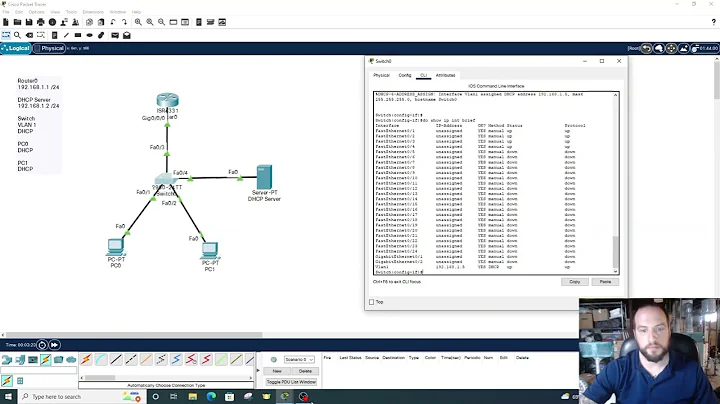Screen dimensions: 720x404
Task: Select the Connections lightning category icon
Action: [45, 359]
